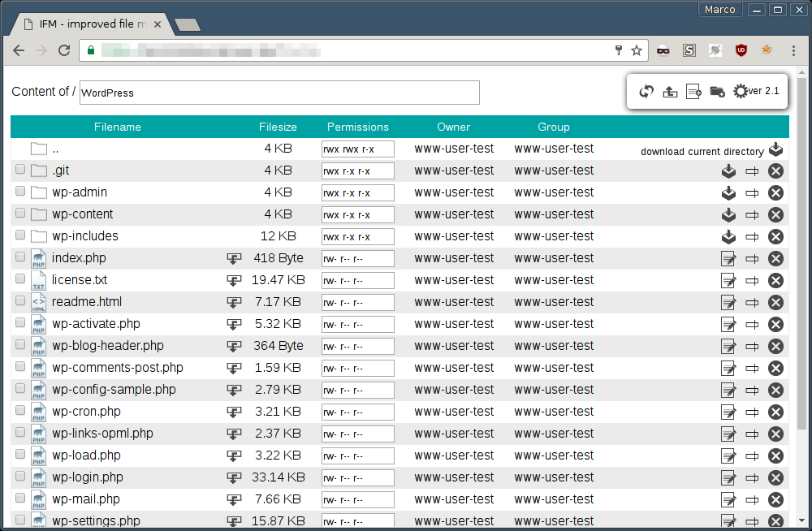Open the readme.html file link
The height and width of the screenshot is (531, 812).
[x=87, y=301]
